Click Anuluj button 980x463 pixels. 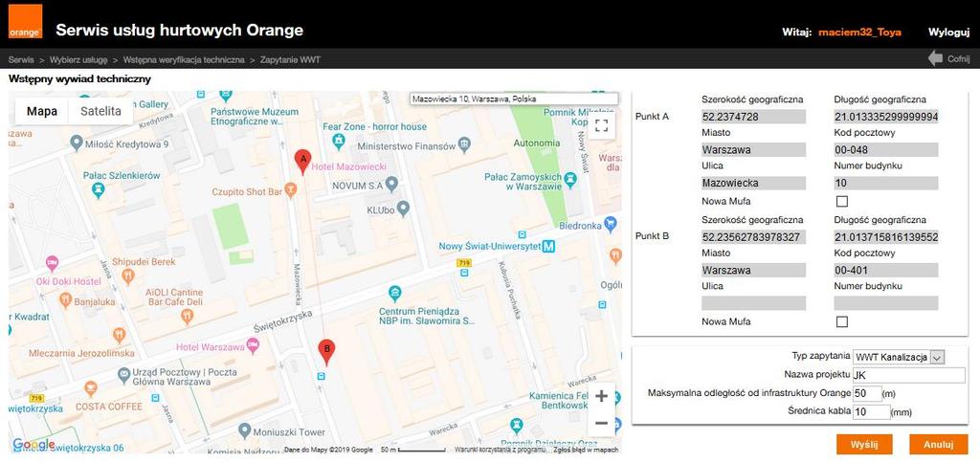[x=939, y=444]
